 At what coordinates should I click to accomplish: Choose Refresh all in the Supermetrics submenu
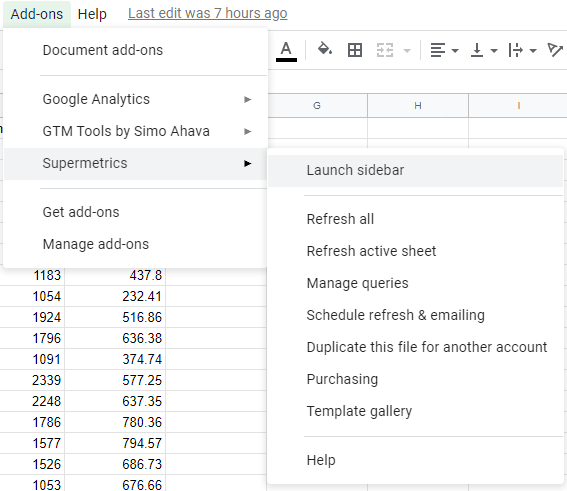tap(415, 219)
